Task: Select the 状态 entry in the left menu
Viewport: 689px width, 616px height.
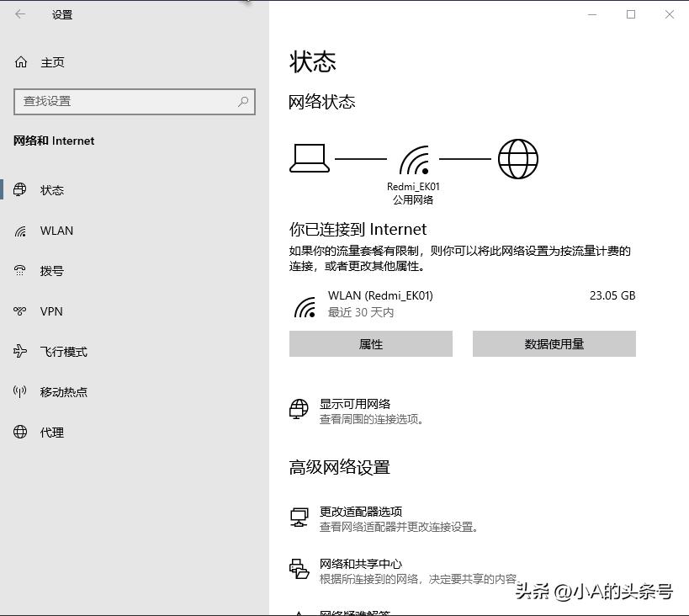Action: point(52,190)
